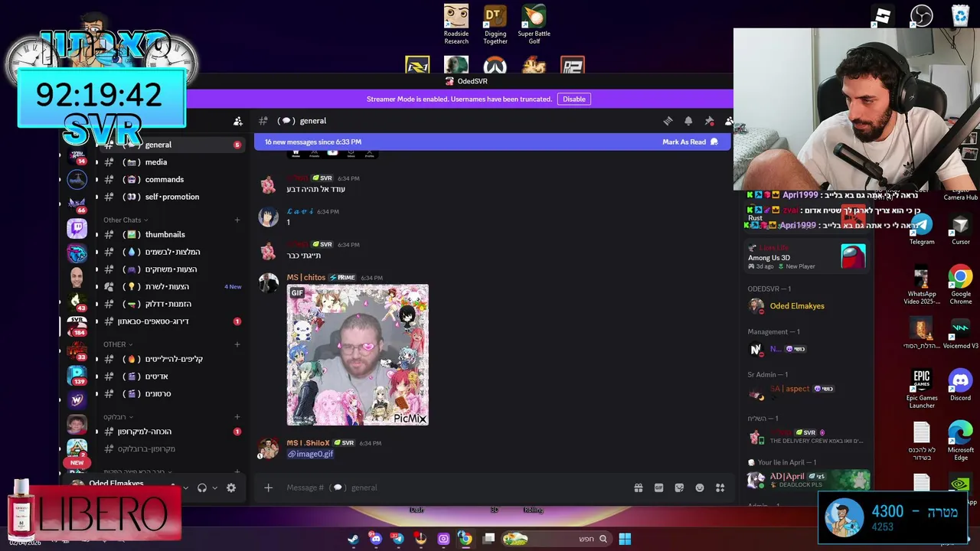Click MS | chitos username
980x551 pixels.
[x=306, y=278]
